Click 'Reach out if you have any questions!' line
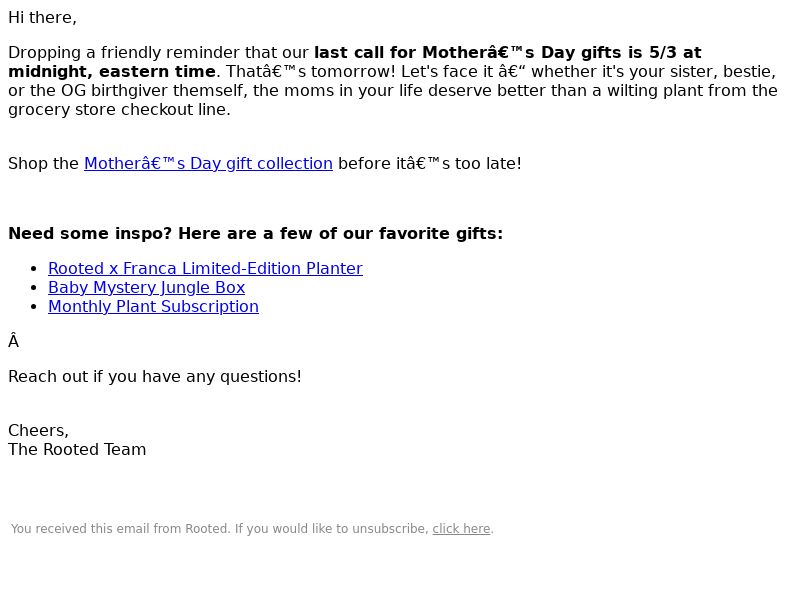 (x=155, y=377)
